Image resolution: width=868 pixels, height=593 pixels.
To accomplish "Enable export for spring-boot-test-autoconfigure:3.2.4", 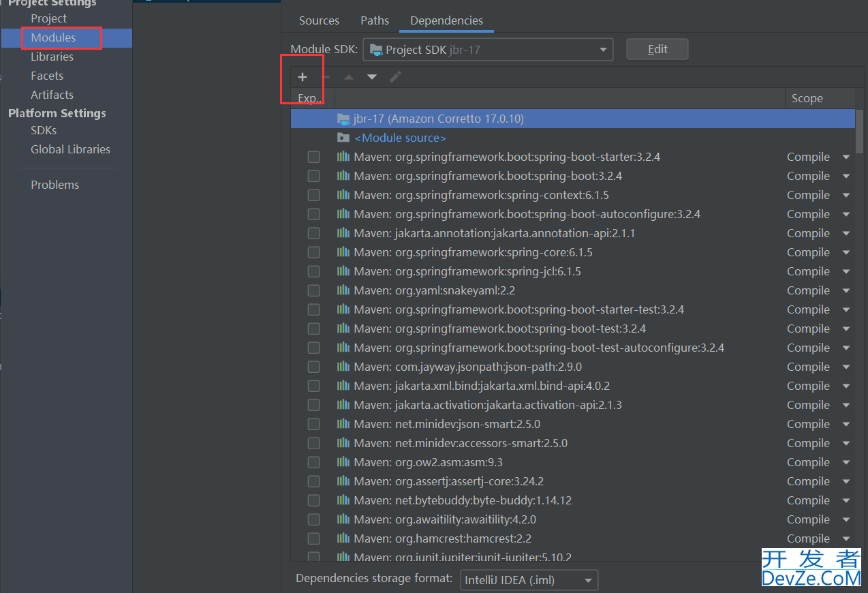I will 313,348.
